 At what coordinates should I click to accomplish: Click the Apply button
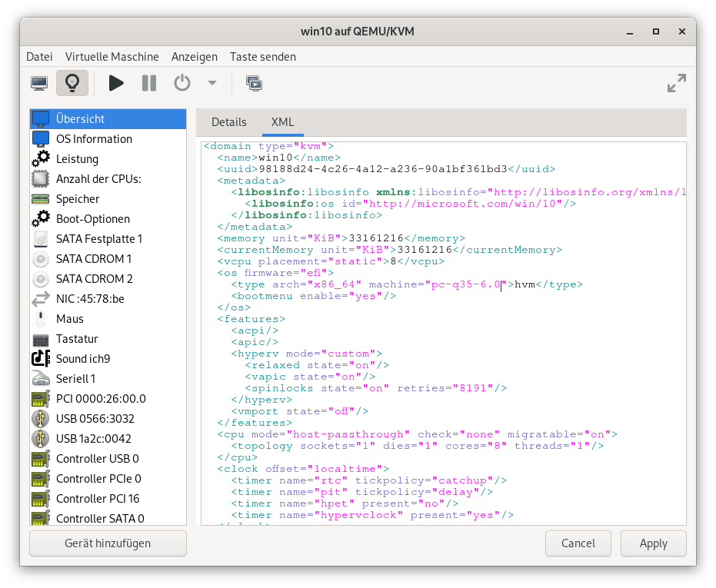[654, 543]
